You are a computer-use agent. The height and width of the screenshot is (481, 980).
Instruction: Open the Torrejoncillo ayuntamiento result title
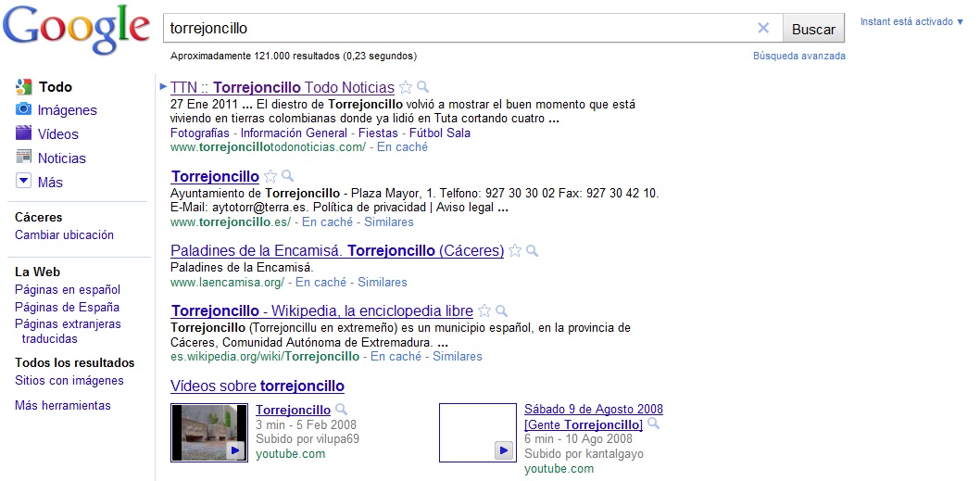pyautogui.click(x=215, y=176)
